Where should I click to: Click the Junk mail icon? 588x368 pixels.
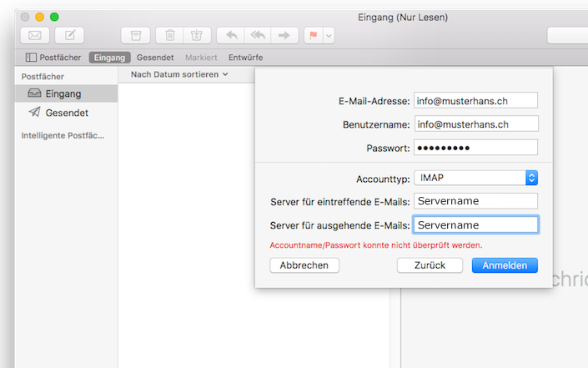coord(196,35)
